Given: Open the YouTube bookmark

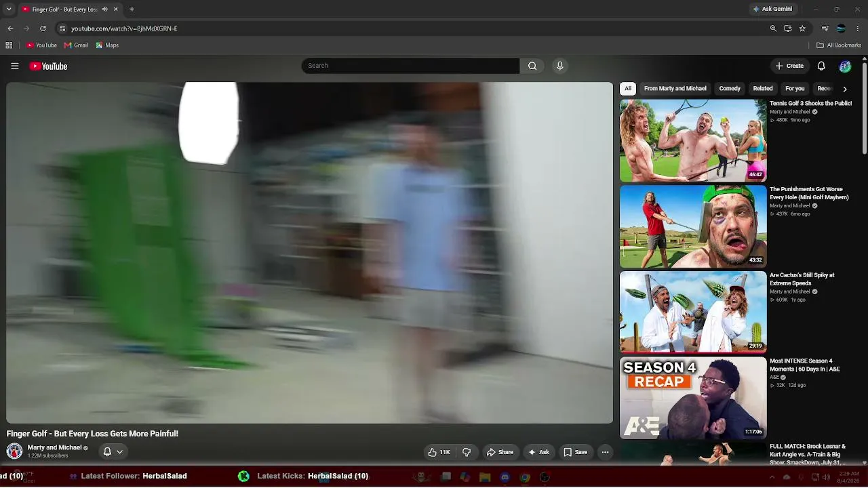Looking at the screenshot, I should point(41,45).
